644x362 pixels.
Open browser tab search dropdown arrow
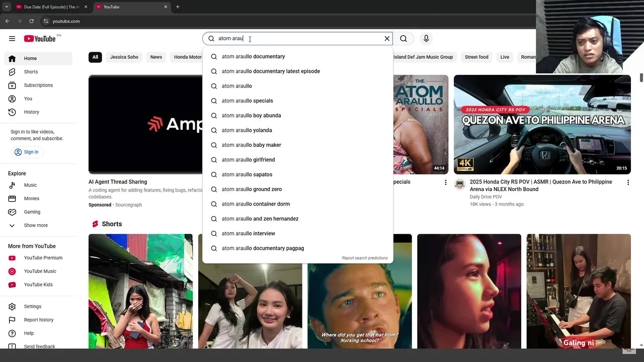[x=7, y=7]
